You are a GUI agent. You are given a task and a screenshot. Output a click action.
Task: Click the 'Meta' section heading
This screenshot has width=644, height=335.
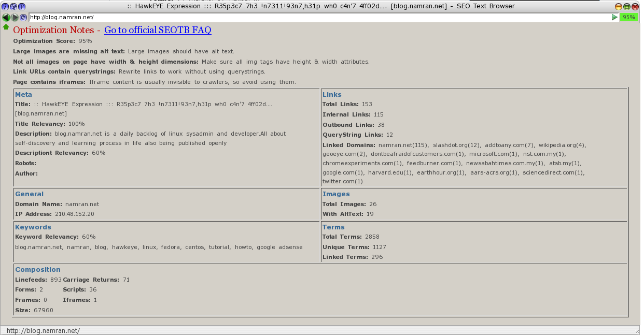pos(23,94)
